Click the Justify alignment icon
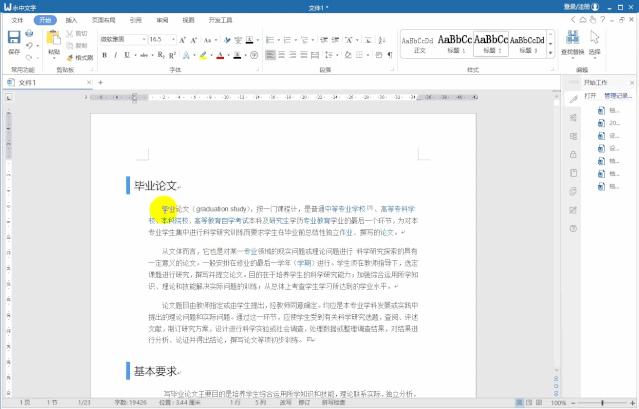Viewport: 639px width, 409px height. [x=304, y=55]
